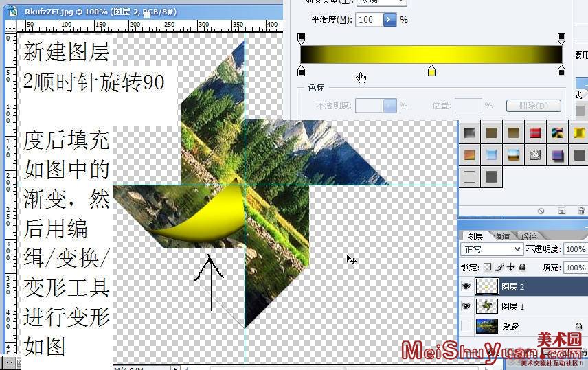Click the clear style icon in Styles panel
Screen dimensions: 588x370
[541, 211]
